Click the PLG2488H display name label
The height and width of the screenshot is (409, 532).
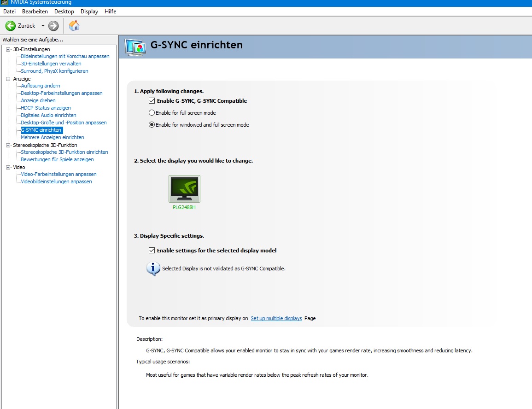tap(184, 208)
